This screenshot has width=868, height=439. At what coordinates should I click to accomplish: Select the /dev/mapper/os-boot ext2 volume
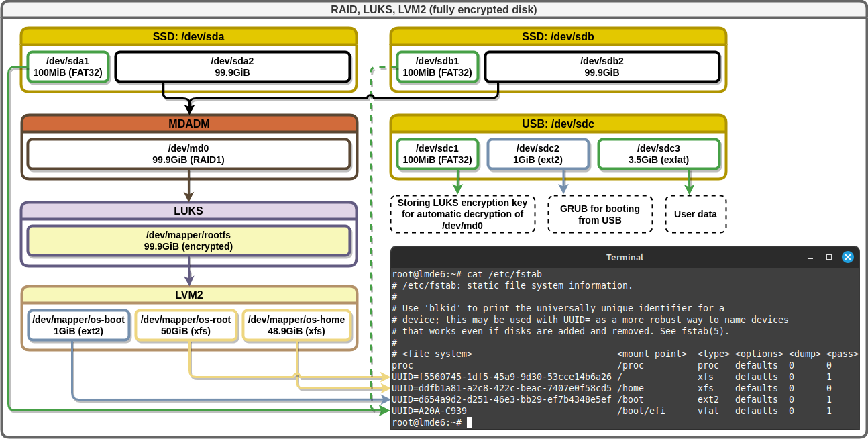click(x=78, y=325)
